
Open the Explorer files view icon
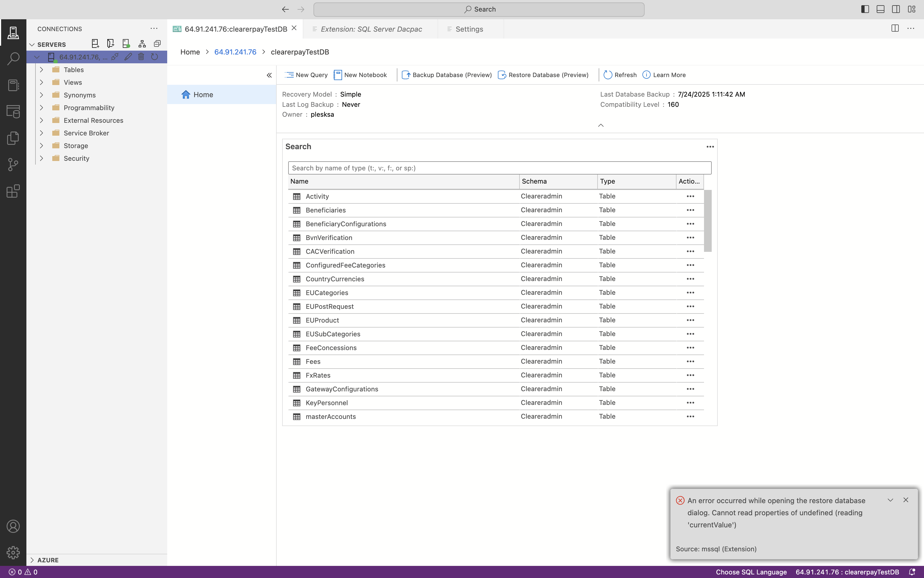click(x=13, y=138)
